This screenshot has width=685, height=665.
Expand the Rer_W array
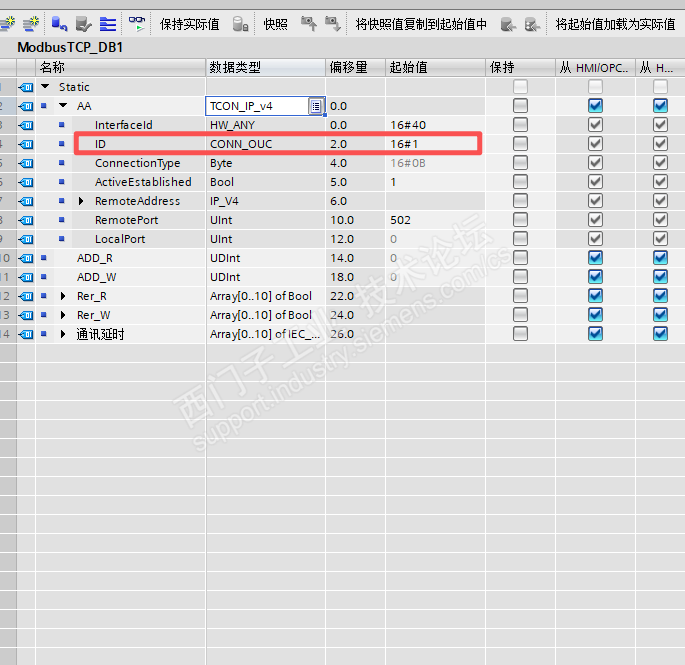(x=63, y=315)
